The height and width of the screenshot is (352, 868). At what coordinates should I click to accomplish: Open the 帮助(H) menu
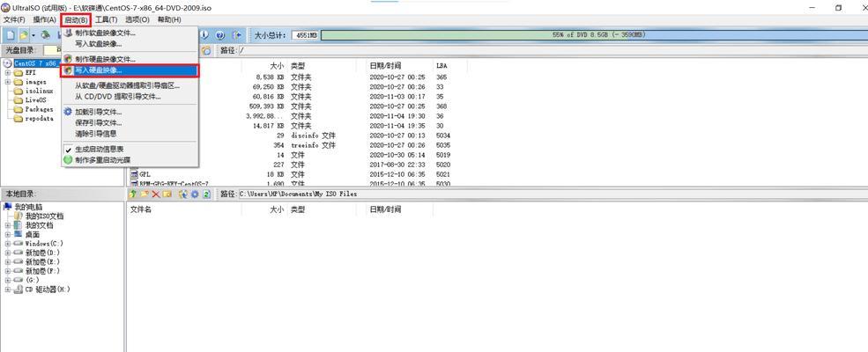coord(169,20)
